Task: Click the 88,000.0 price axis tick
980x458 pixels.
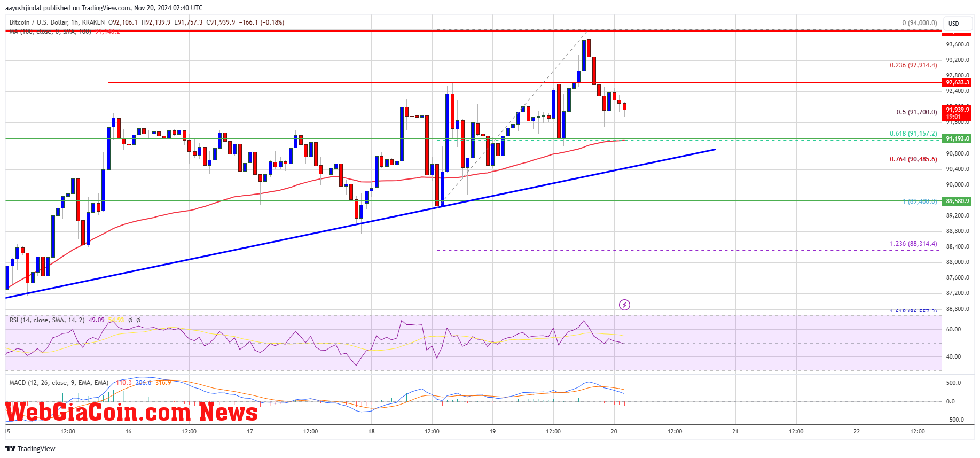Action: pyautogui.click(x=958, y=262)
